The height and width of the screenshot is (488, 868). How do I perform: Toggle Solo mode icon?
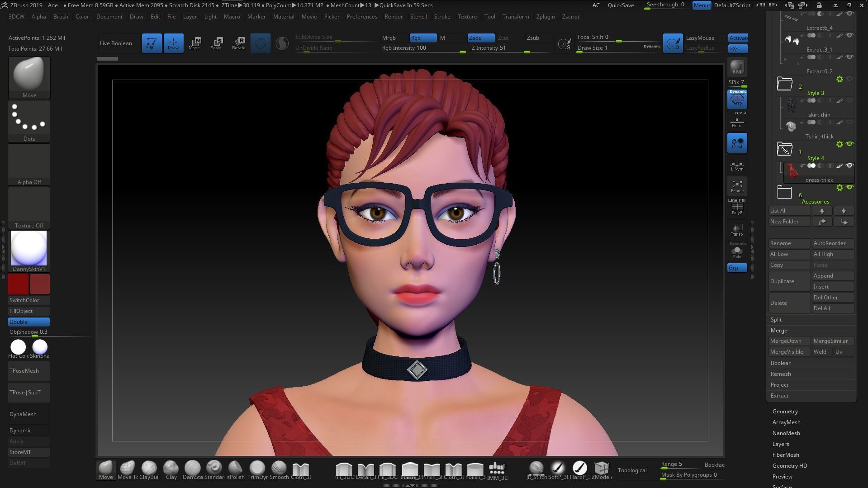pyautogui.click(x=737, y=251)
